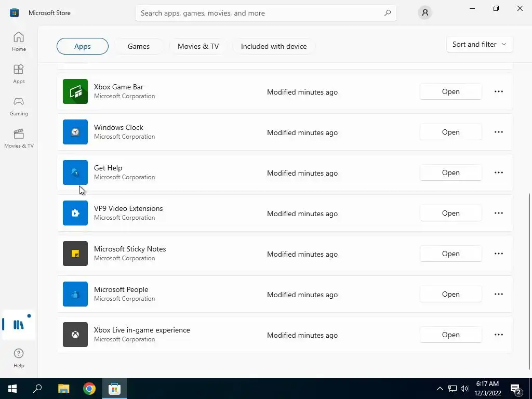532x399 pixels.
Task: Click the Microsoft People app icon
Action: [x=75, y=294]
